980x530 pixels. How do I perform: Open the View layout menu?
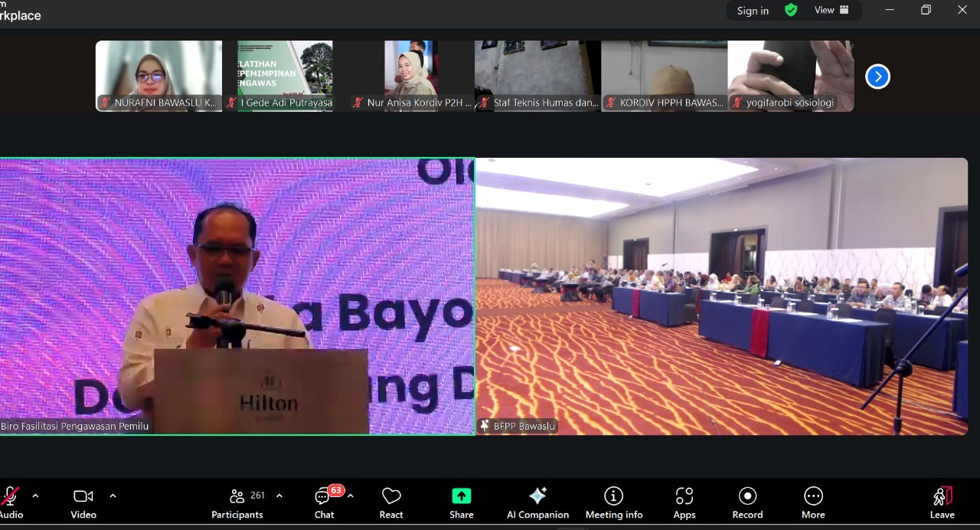pyautogui.click(x=831, y=10)
